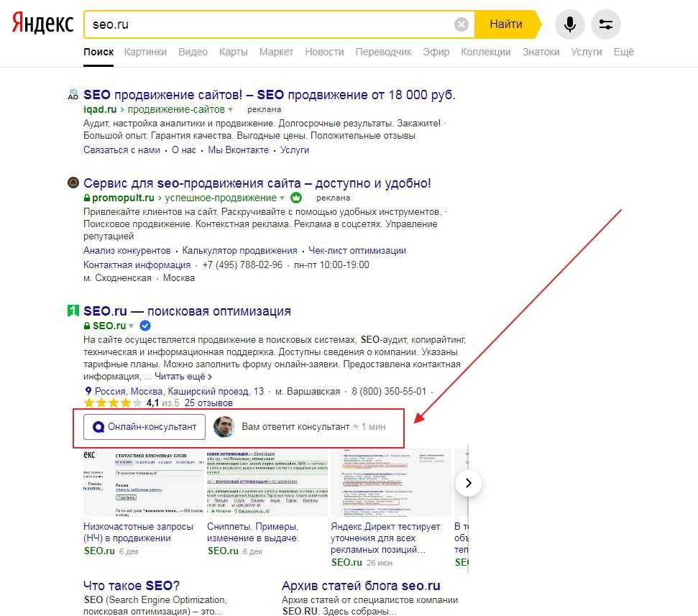This screenshot has width=698, height=616.
Task: Open search settings filter icon
Action: [605, 24]
